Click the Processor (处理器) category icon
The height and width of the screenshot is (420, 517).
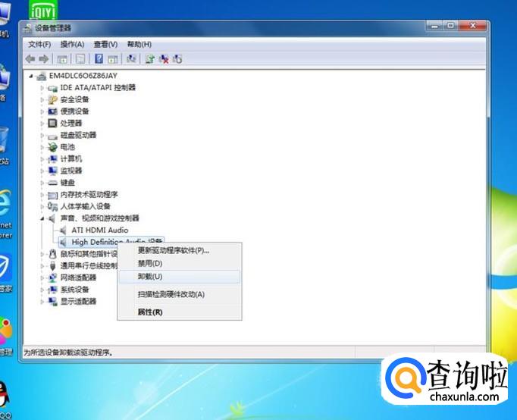(52, 123)
